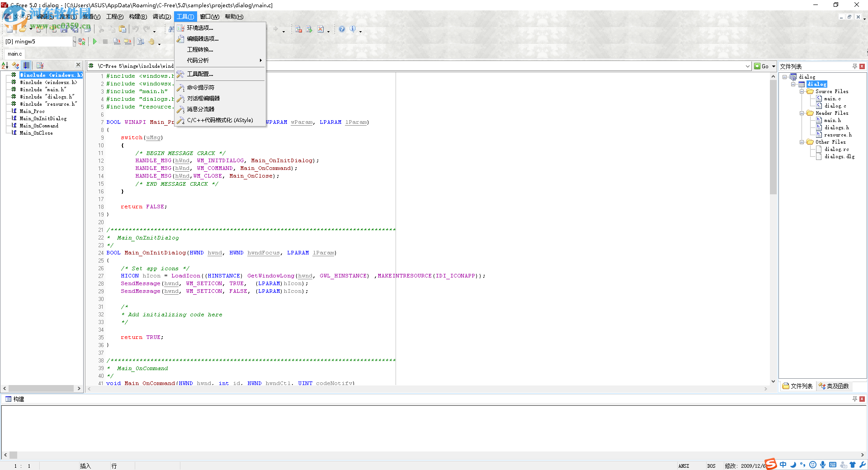Jump to Main_OnCommand in symbol list
Screen dimensions: 868x470
point(39,126)
